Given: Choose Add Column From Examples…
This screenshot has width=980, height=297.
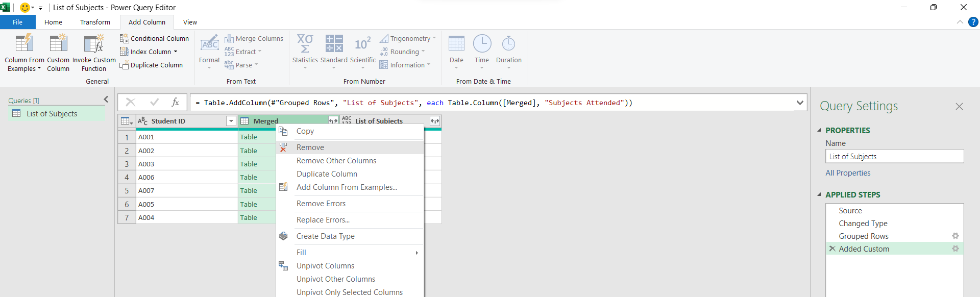Looking at the screenshot, I should (350, 187).
